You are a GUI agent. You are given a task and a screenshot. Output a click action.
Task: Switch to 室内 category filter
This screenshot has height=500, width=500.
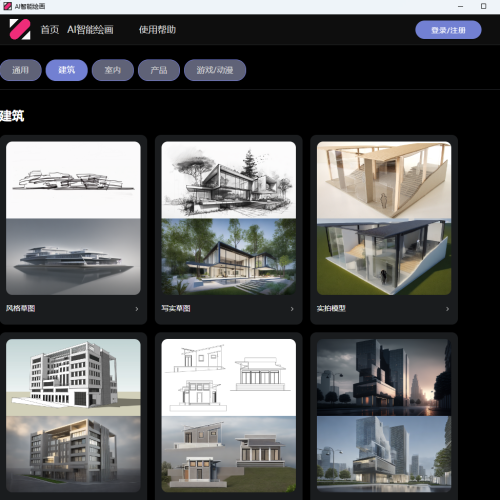pyautogui.click(x=113, y=70)
